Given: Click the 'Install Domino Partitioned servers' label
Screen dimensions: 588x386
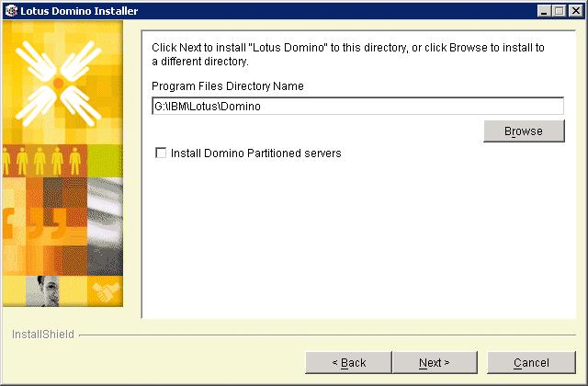Looking at the screenshot, I should (256, 153).
